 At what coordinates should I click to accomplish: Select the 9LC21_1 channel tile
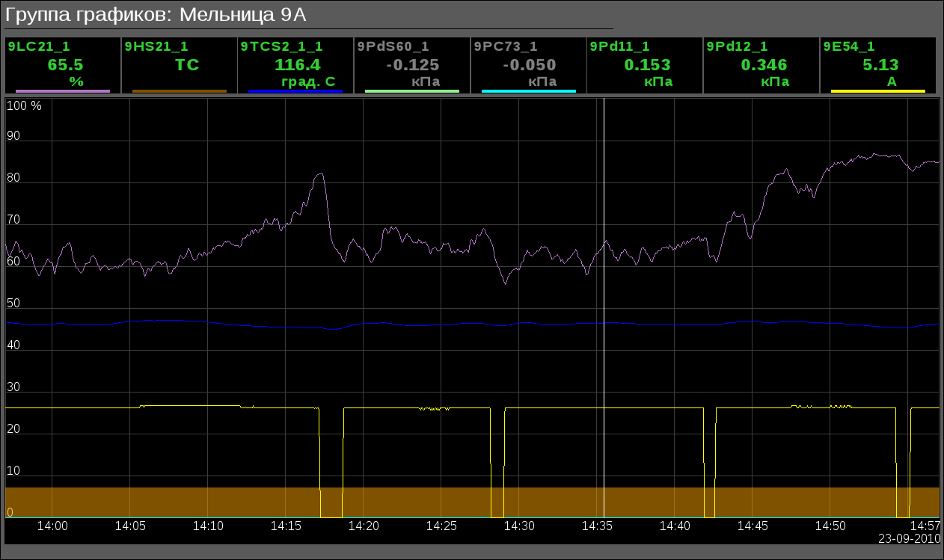[x=63, y=66]
